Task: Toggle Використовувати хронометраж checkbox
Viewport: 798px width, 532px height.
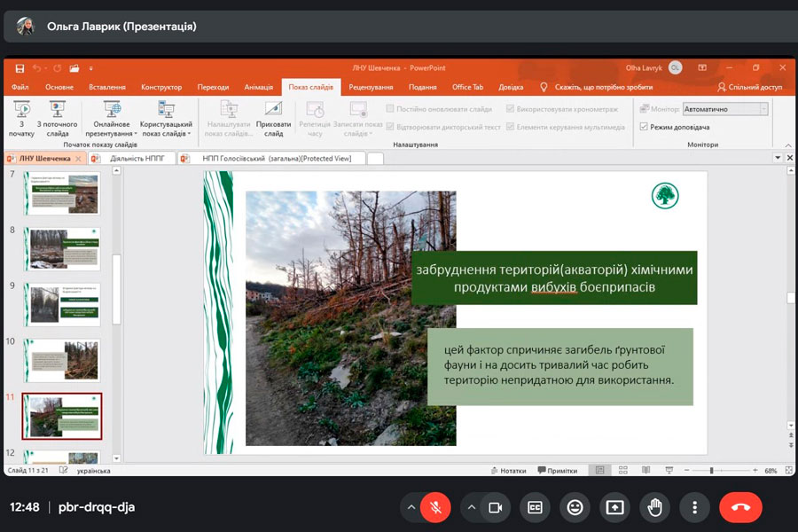Action: tap(510, 109)
